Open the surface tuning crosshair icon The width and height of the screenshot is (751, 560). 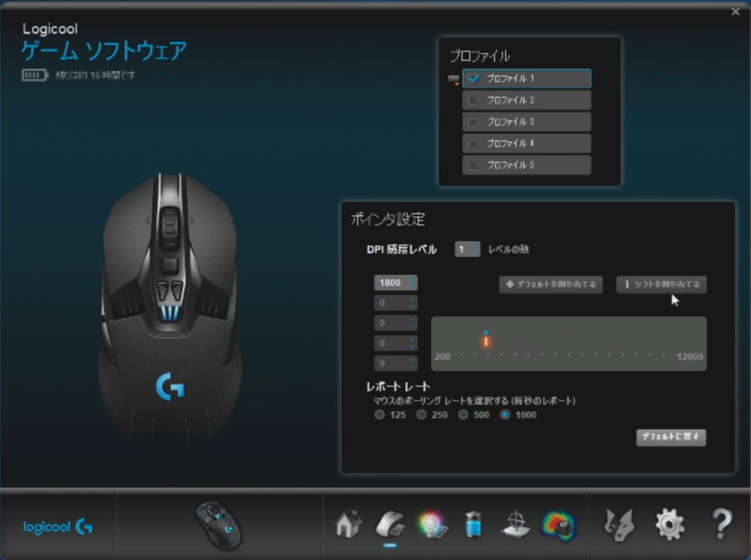point(516,525)
